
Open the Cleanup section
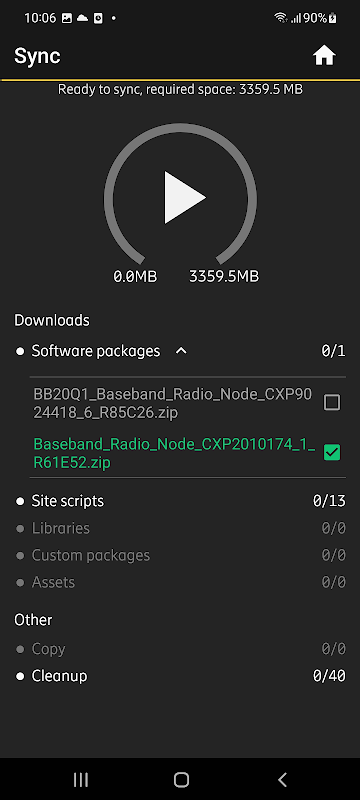180,676
